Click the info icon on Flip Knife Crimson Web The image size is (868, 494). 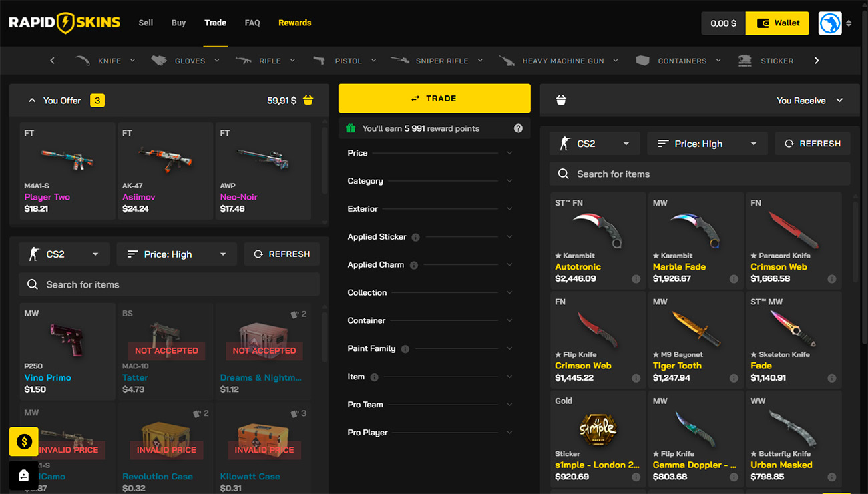coord(636,378)
